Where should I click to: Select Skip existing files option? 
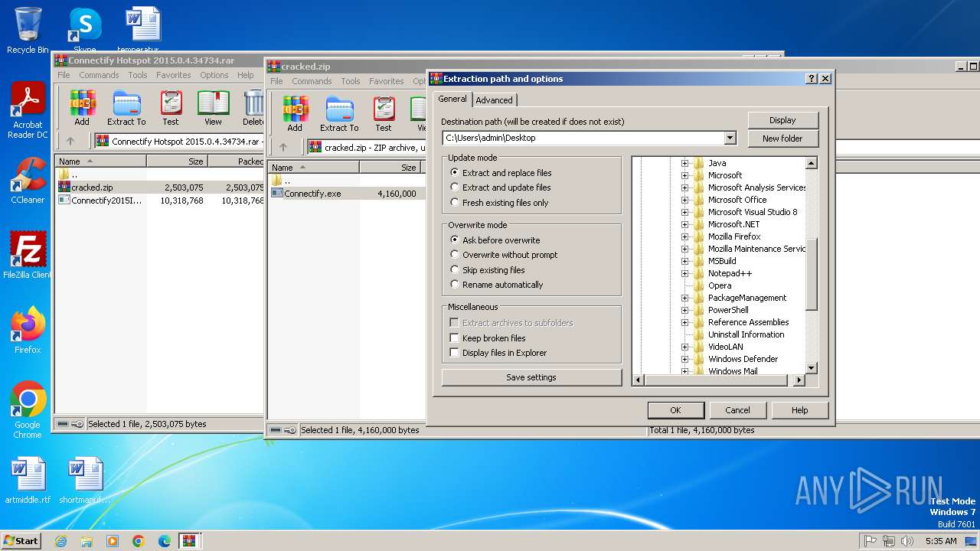[488, 270]
